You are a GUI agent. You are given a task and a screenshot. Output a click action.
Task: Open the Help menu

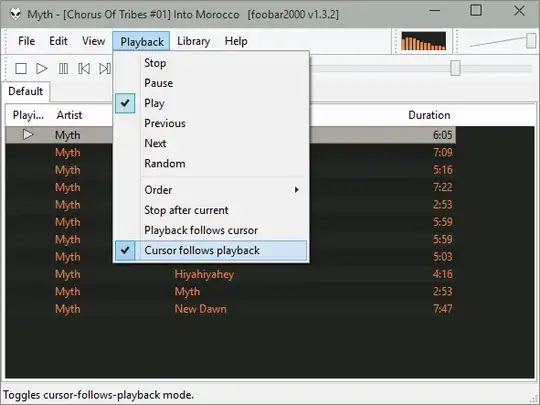pyautogui.click(x=236, y=41)
